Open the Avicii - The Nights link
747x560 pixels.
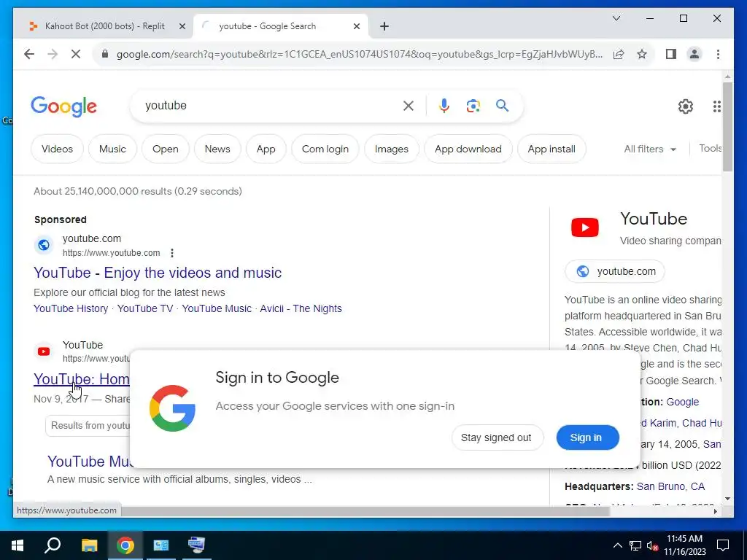pyautogui.click(x=301, y=308)
